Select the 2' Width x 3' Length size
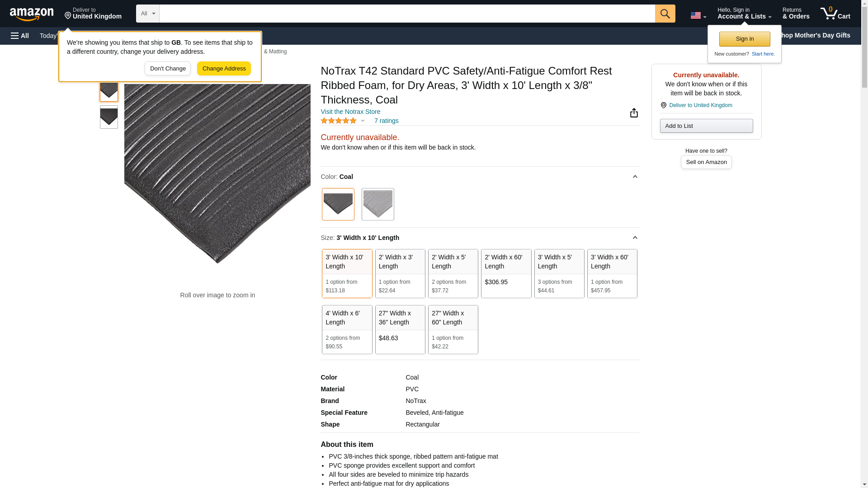868x488 pixels. tap(400, 273)
